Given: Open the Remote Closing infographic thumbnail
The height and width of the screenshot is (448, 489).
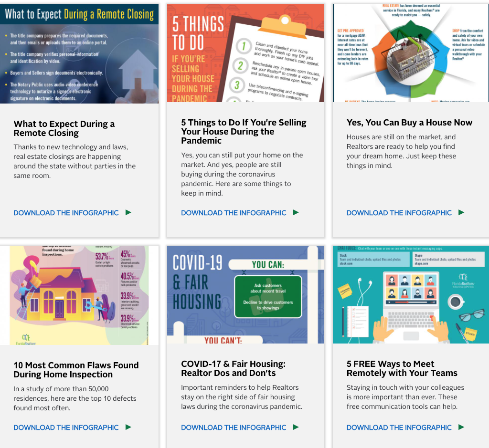Looking at the screenshot, I should coord(79,53).
